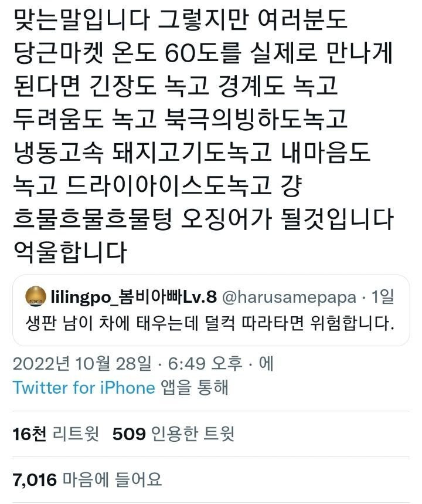
Task: Open the lilingpo_봄비아빠Lv.8 display name
Action: pos(134,297)
